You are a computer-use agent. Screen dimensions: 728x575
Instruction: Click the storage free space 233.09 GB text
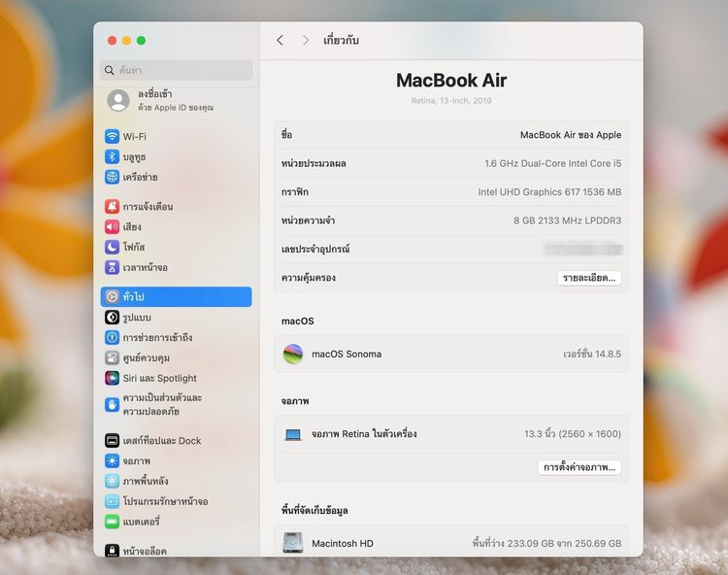click(546, 543)
